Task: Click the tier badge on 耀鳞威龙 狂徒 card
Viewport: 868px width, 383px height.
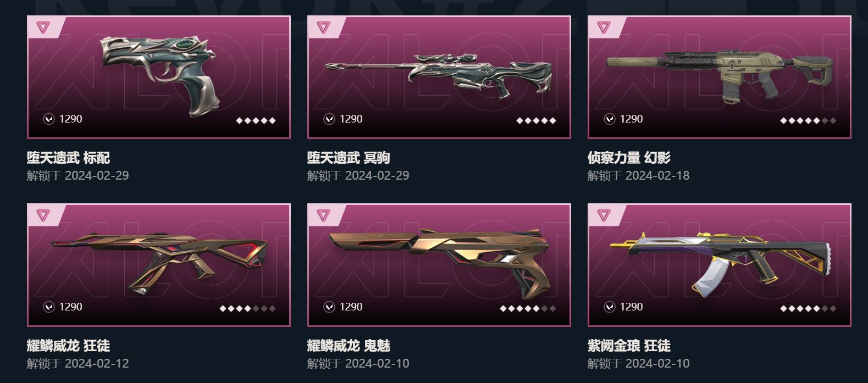Action: (43, 215)
